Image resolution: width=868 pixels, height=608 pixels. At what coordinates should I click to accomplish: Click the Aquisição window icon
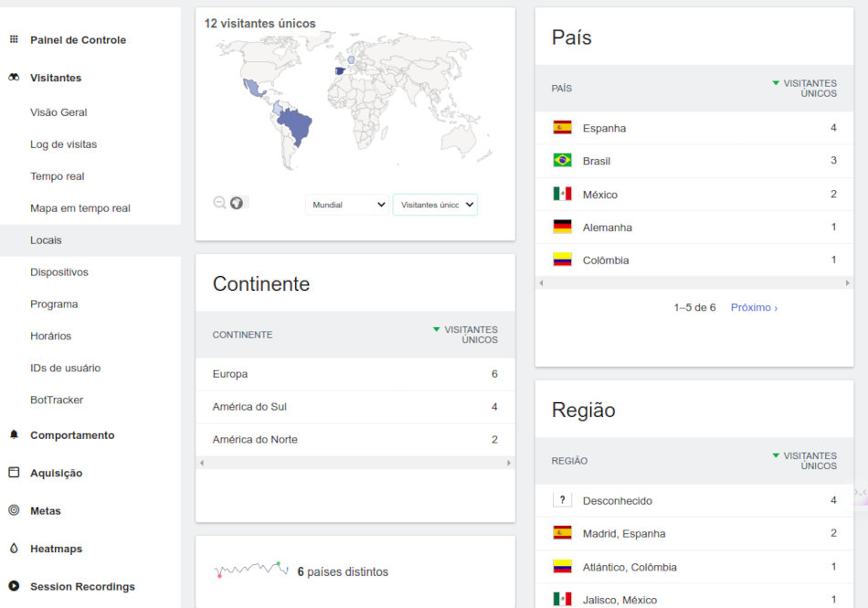tap(14, 473)
